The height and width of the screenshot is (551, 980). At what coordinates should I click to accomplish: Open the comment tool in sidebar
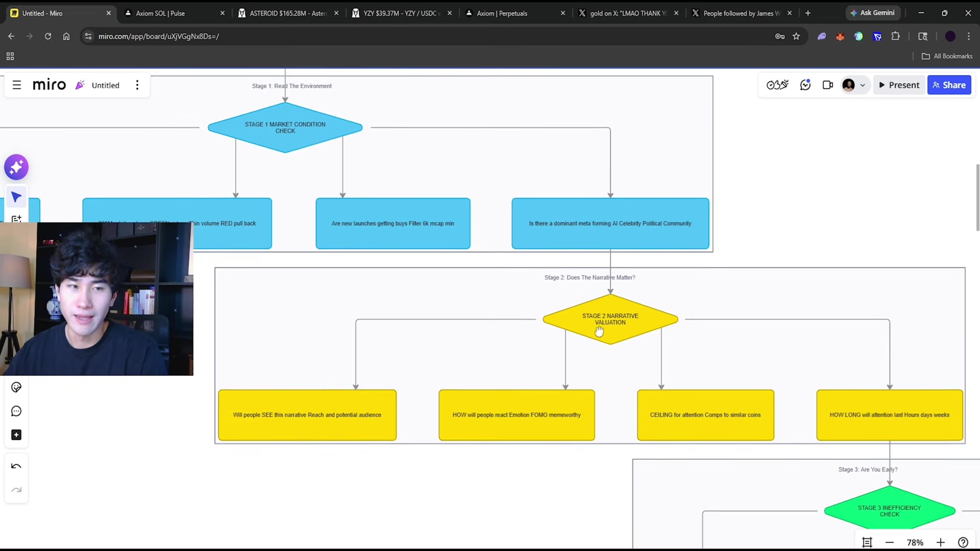click(16, 411)
